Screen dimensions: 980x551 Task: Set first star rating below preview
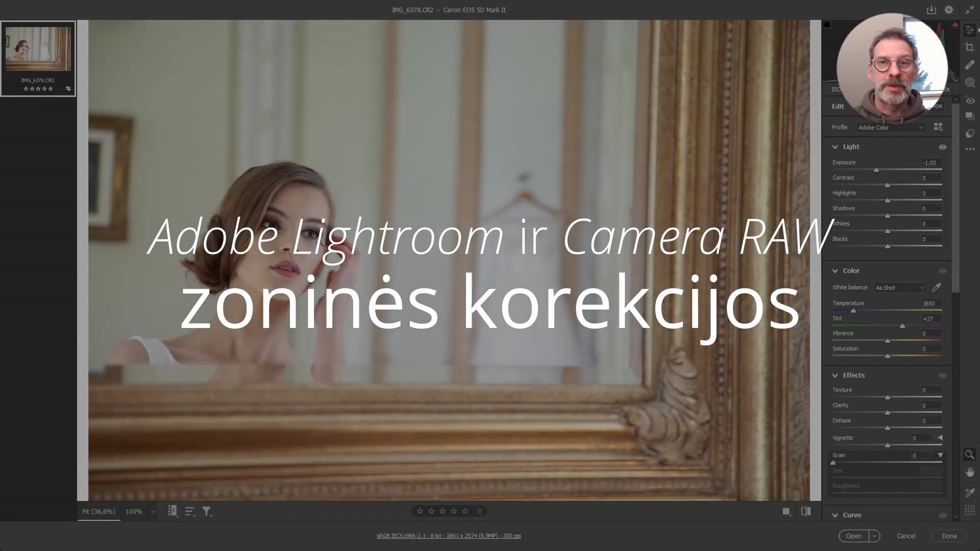[x=420, y=511]
